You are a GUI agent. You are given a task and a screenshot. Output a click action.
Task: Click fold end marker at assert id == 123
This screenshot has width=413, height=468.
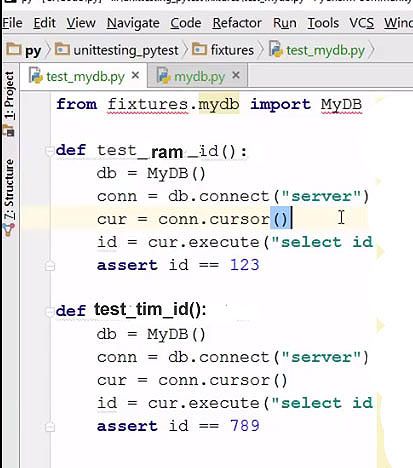50,266
